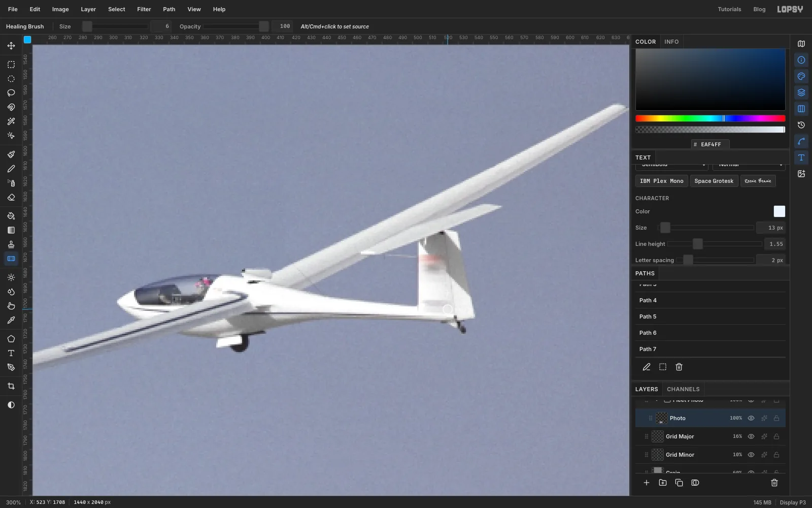Screen dimensions: 812x508
Task: Choose the Space Grotesk font button
Action: click(x=714, y=181)
